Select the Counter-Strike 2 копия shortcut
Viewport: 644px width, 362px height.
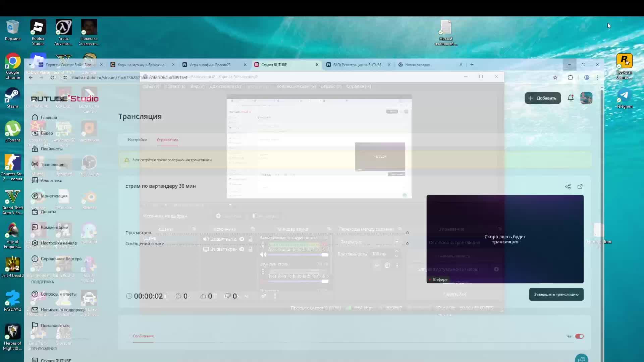[13, 168]
